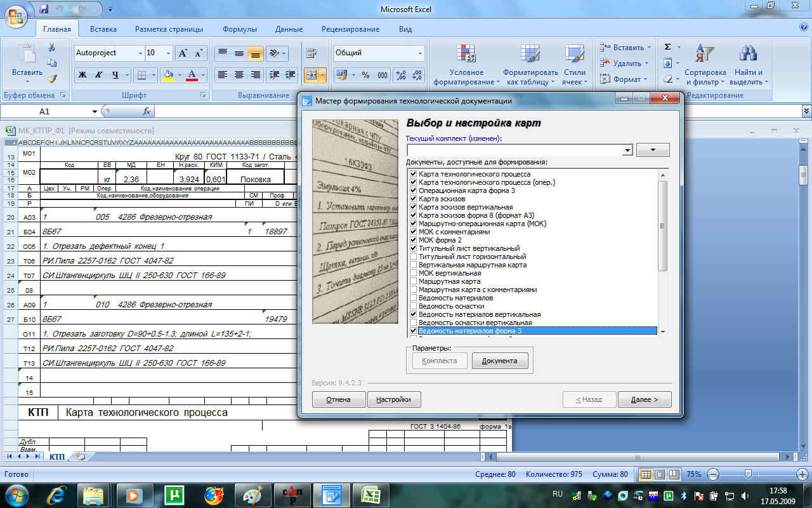Image resolution: width=812 pixels, height=508 pixels.
Task: Click the Настройки button
Action: pos(394,399)
